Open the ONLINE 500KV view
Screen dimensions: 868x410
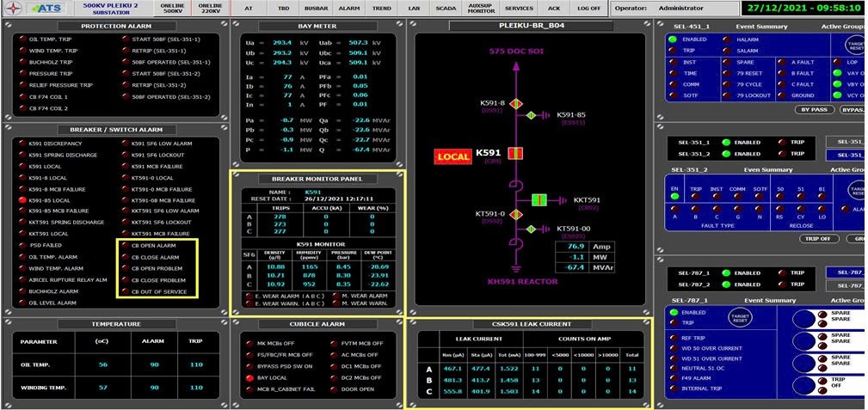[175, 9]
